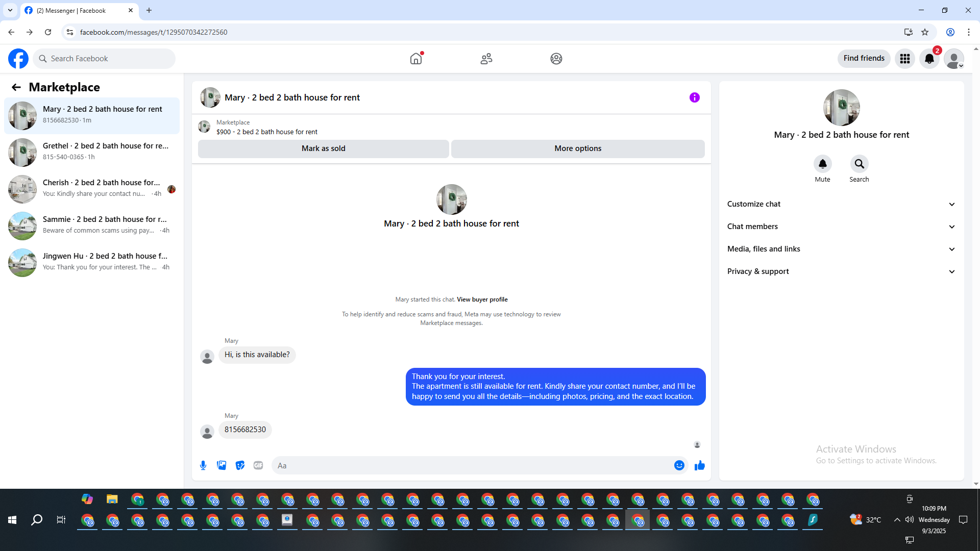
Task: Open conversation information icon
Action: click(695, 97)
